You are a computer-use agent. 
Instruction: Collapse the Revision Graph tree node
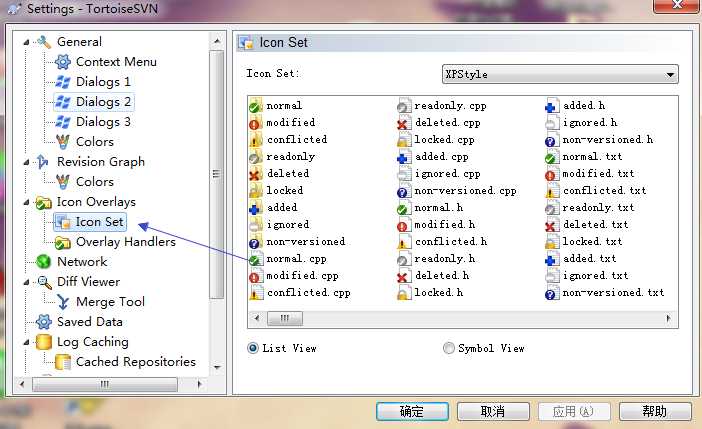[26, 162]
